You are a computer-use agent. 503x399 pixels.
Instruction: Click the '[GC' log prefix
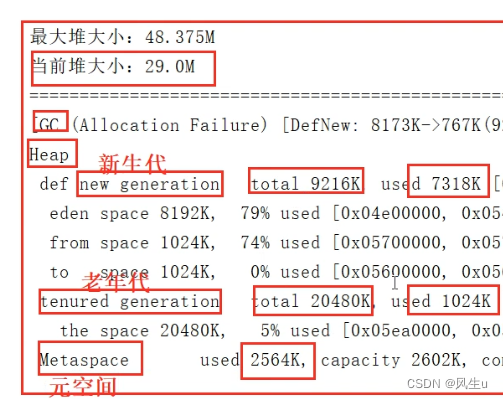click(47, 125)
